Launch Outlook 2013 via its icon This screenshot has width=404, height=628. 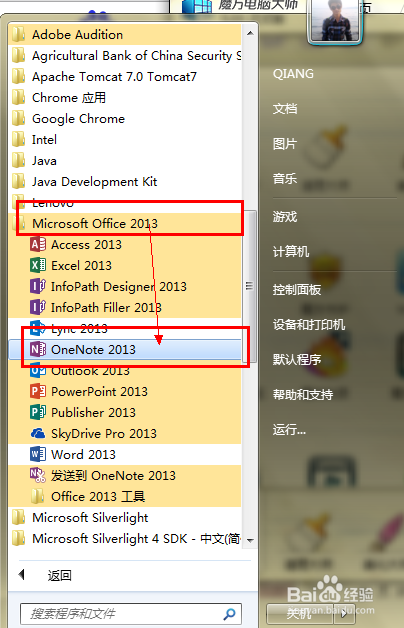coord(38,370)
